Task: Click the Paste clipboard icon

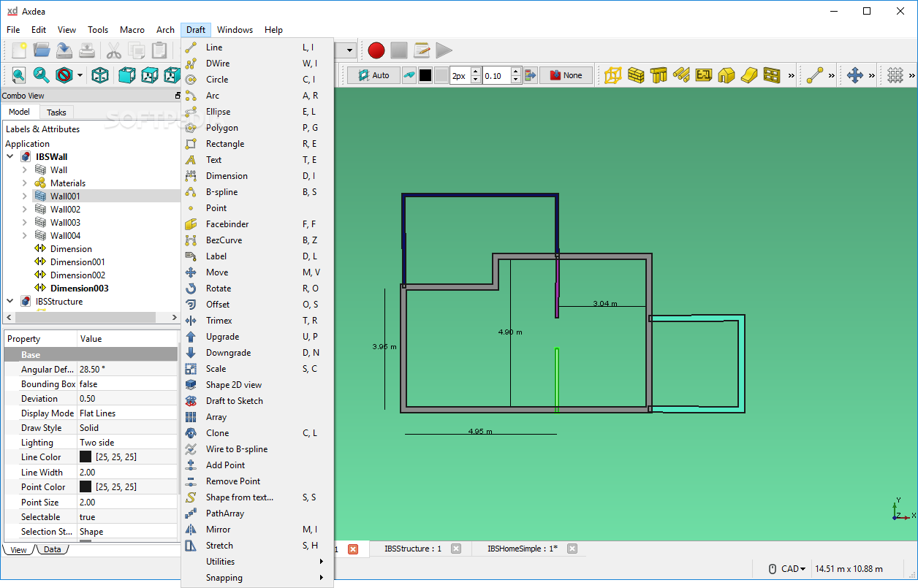Action: tap(159, 50)
